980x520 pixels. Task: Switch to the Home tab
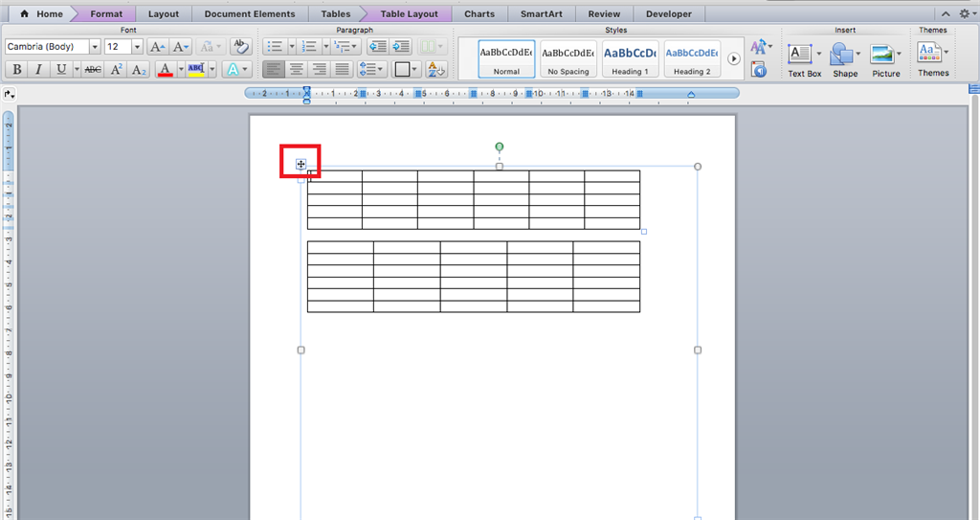point(42,13)
